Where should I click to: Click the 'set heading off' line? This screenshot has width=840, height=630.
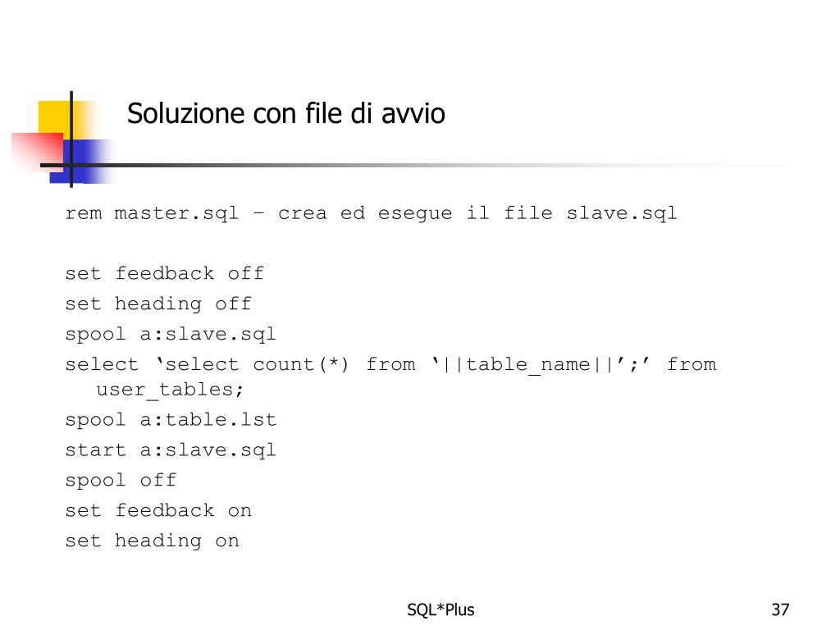click(158, 304)
